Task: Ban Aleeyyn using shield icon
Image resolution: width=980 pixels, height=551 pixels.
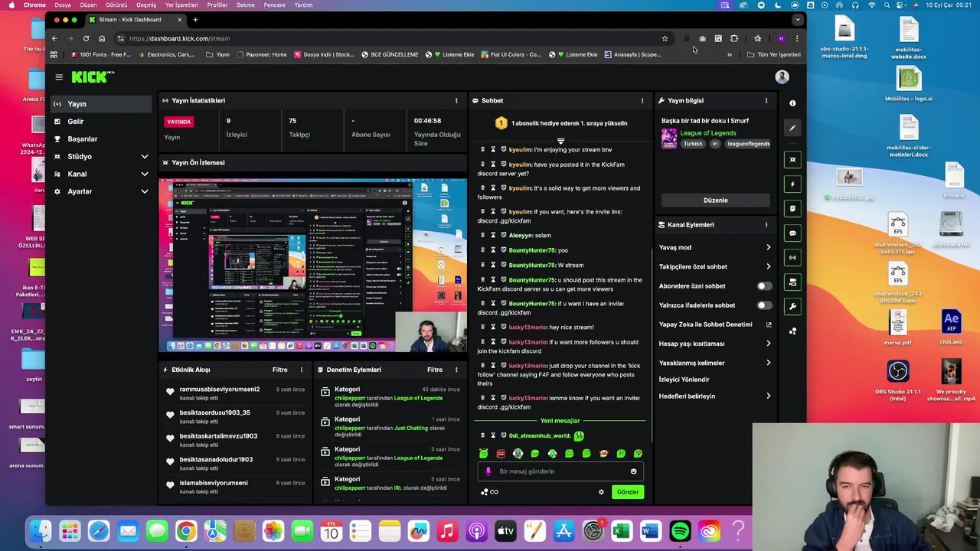Action: (503, 235)
